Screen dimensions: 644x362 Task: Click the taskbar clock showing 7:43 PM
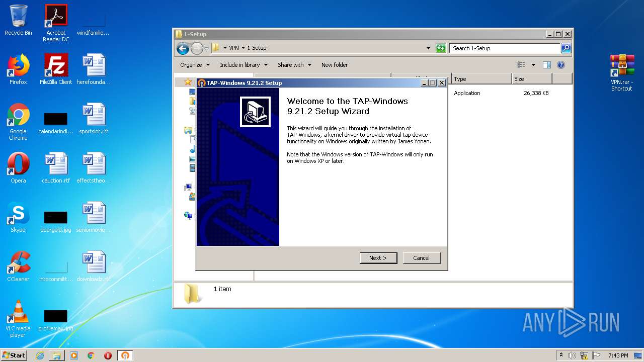[618, 355]
